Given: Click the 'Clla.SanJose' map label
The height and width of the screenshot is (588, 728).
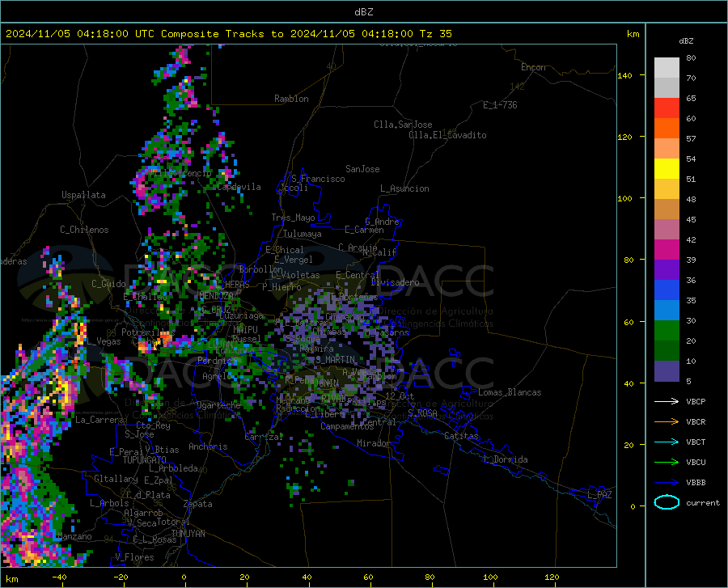Looking at the screenshot, I should pyautogui.click(x=403, y=125).
